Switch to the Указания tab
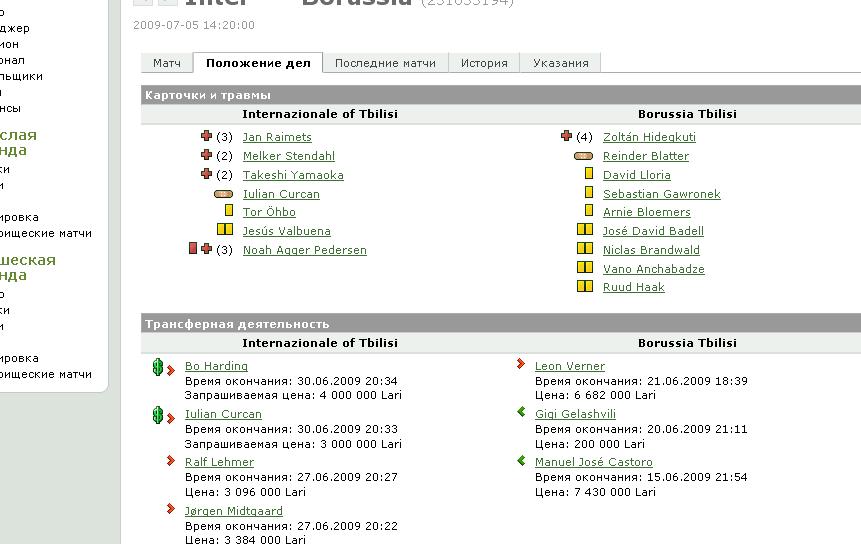Screen dimensions: 861x544 [x=560, y=63]
